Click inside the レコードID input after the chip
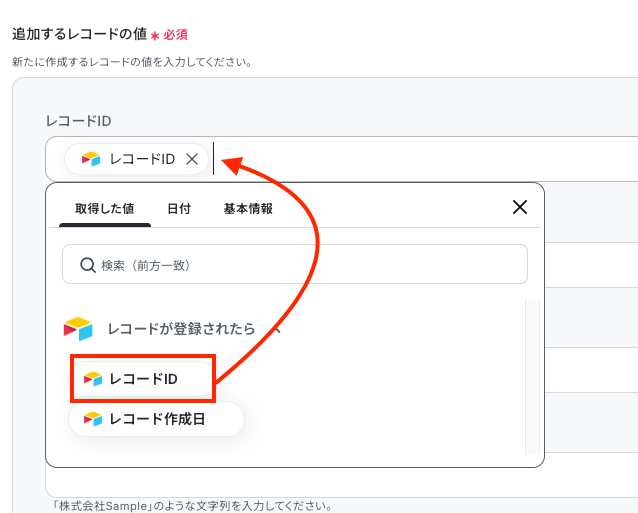This screenshot has height=513, width=638. point(423,159)
